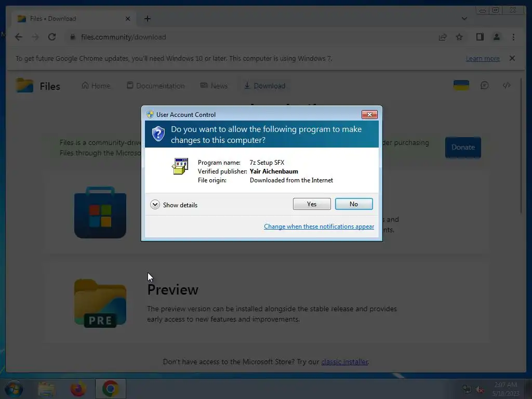The height and width of the screenshot is (399, 532).
Task: Open a new Chrome tab
Action: pyautogui.click(x=147, y=19)
